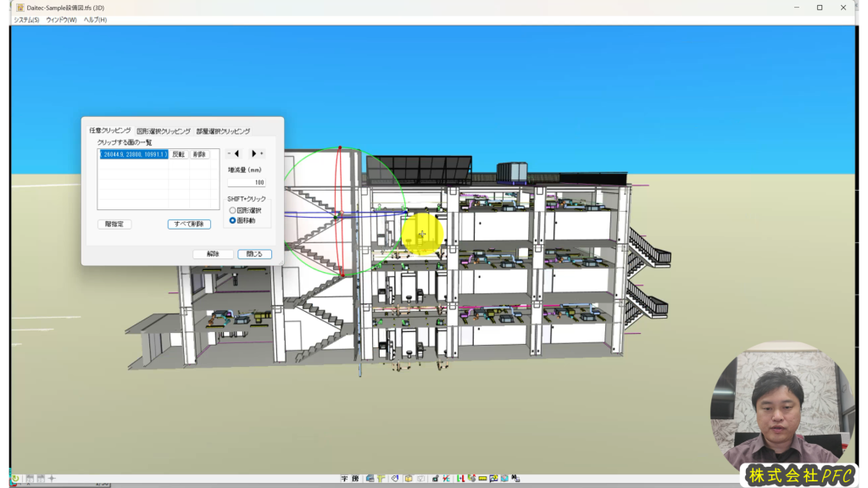This screenshot has width=868, height=488.
Task: Click the 3D view icon
Action: pos(41,479)
